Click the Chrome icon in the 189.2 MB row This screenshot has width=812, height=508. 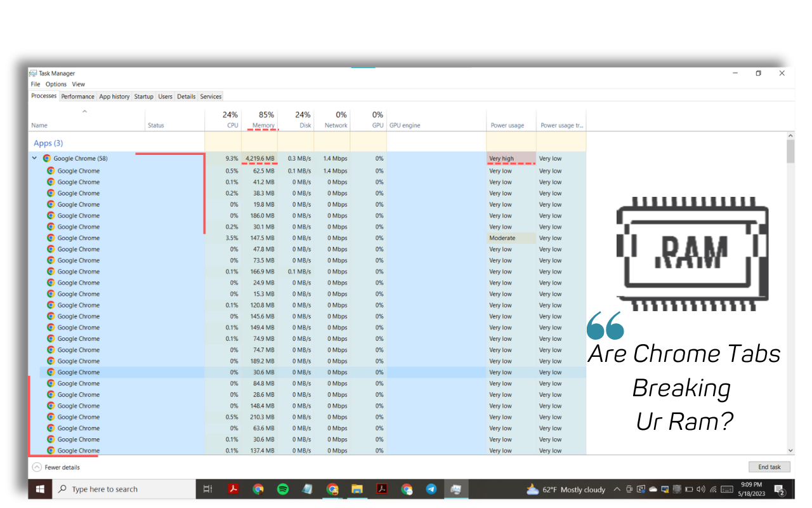(x=51, y=361)
